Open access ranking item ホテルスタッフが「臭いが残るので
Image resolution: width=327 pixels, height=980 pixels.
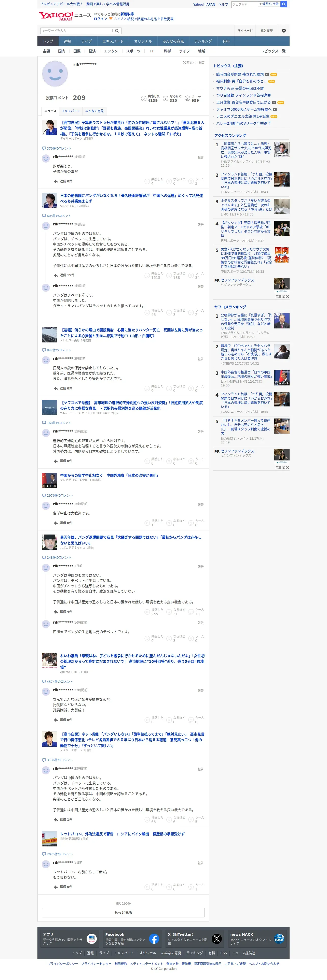click(246, 205)
